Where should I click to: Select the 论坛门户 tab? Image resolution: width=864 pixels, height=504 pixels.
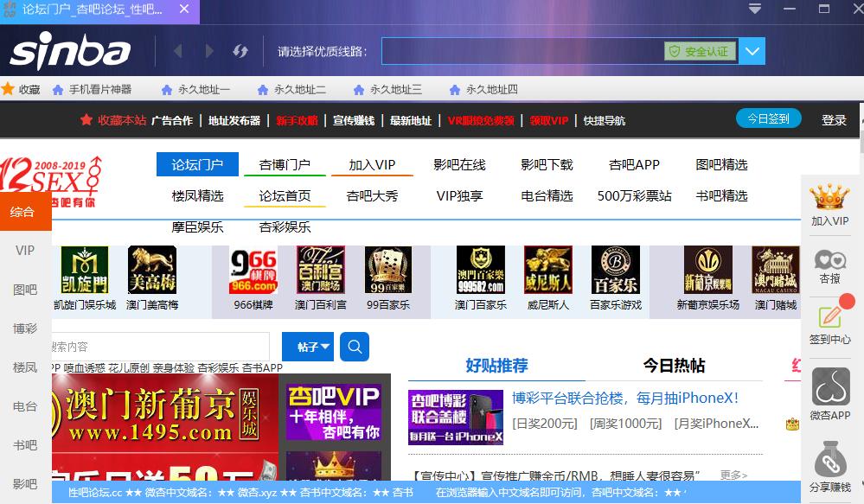coord(197,164)
